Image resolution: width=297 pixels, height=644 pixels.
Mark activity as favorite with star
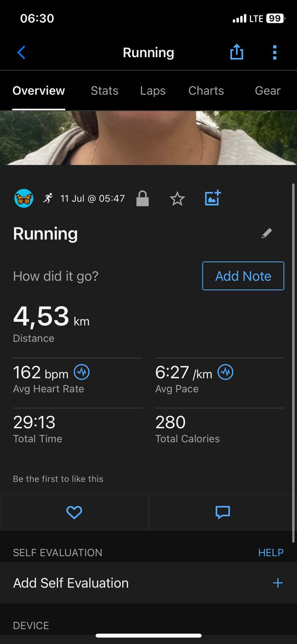click(x=177, y=199)
